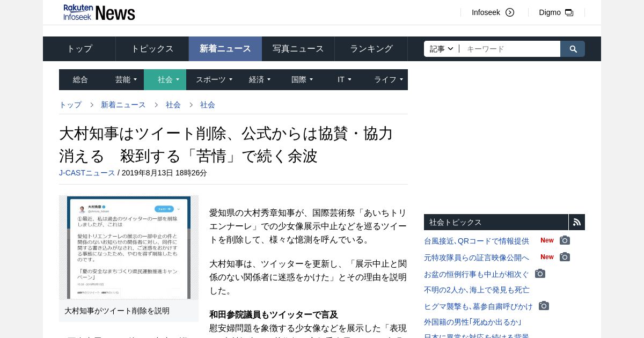Image resolution: width=644 pixels, height=338 pixels.
Task: Click camera icon beside 元特攻隊員 headline
Action: [565, 257]
